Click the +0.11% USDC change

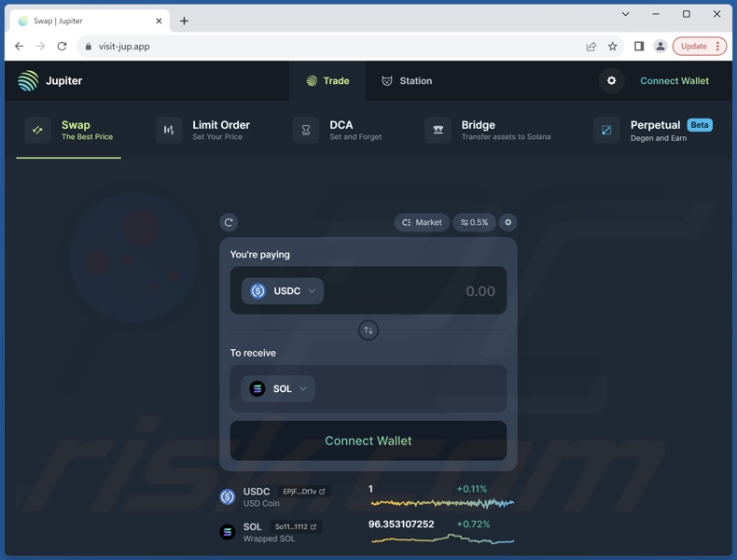[472, 488]
